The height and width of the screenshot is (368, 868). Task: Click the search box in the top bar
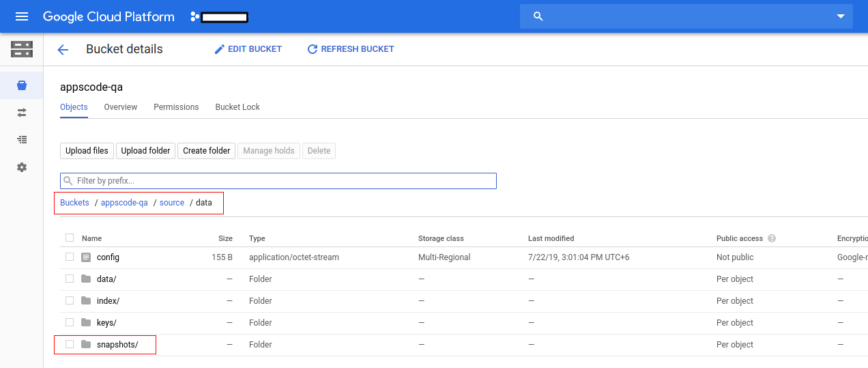tap(686, 16)
